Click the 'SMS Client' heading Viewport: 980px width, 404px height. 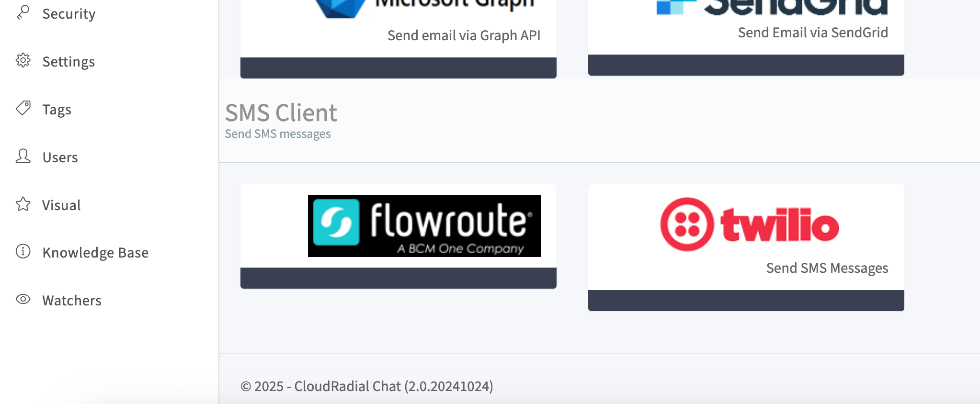point(281,113)
